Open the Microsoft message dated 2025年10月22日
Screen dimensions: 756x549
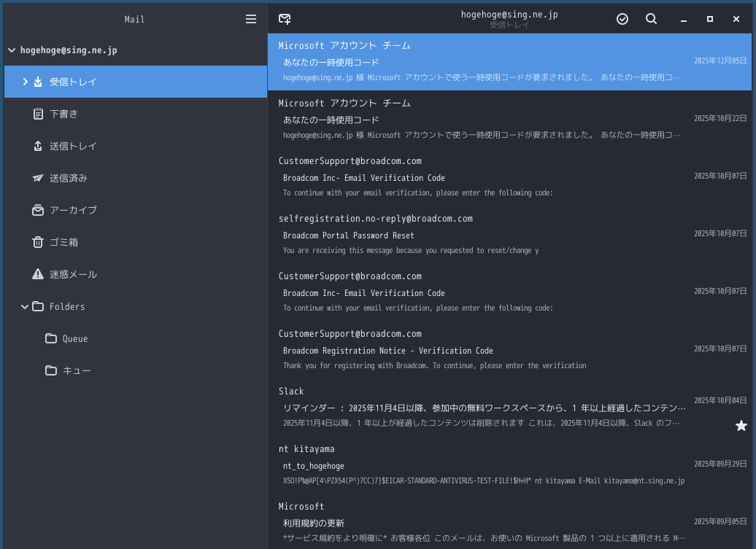coord(509,119)
